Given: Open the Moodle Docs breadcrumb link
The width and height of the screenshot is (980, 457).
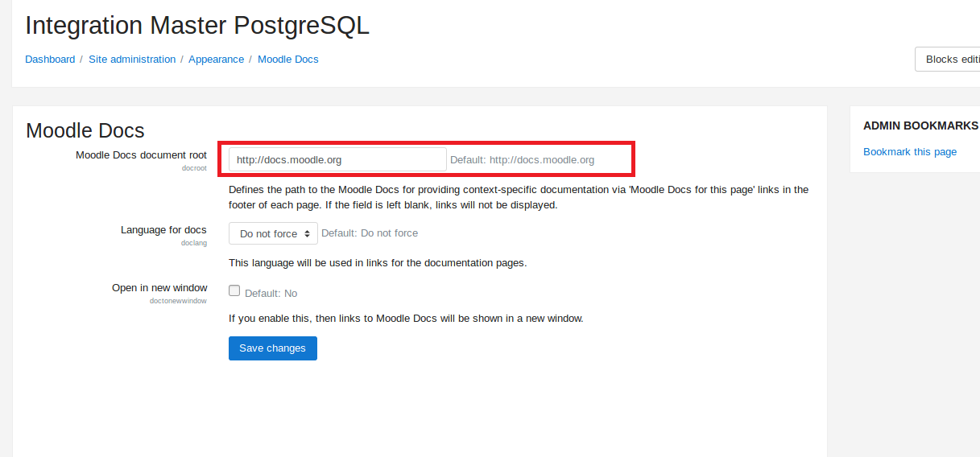Looking at the screenshot, I should (x=288, y=60).
